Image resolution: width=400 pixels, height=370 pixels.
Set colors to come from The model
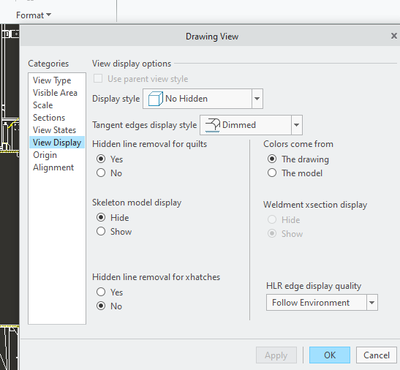click(272, 173)
